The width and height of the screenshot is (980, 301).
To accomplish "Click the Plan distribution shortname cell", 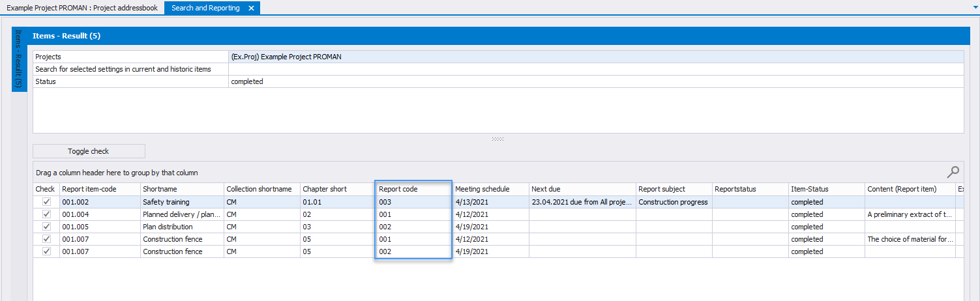I will pyautogui.click(x=182, y=227).
